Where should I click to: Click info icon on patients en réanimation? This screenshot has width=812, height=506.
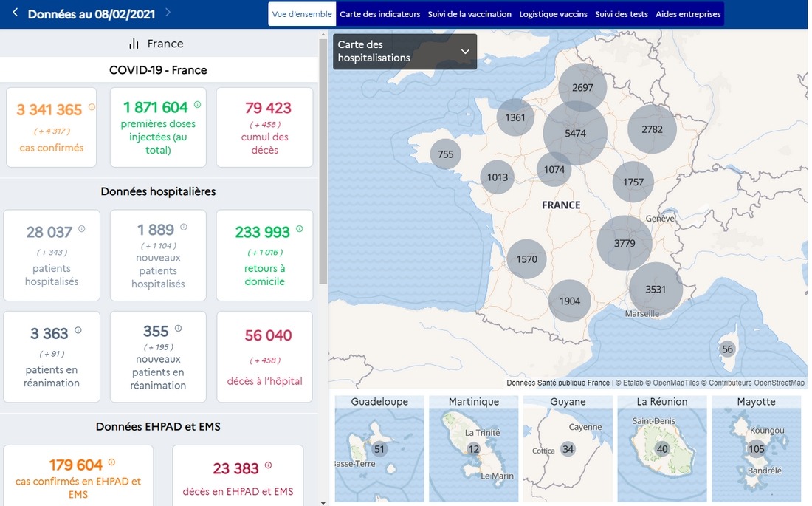coord(78,329)
